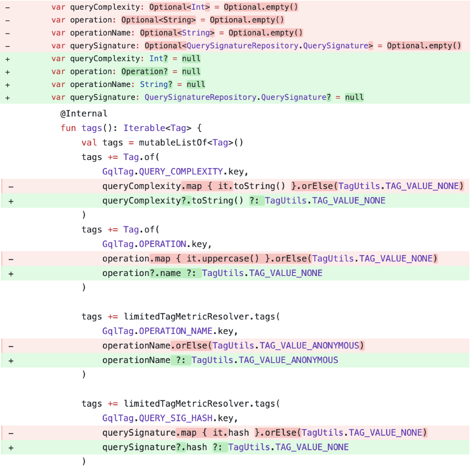
Task: Click the removed line 'var queryComplexity: Optional<Int>'
Action: (235, 7)
